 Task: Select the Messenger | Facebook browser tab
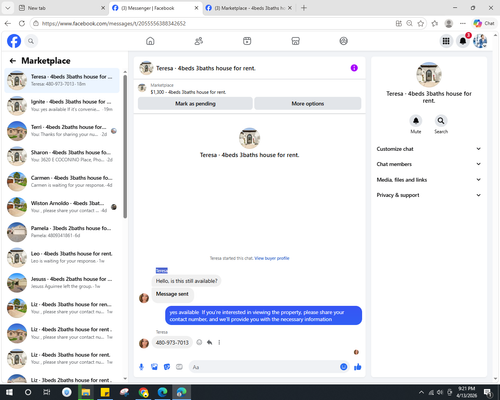click(155, 8)
